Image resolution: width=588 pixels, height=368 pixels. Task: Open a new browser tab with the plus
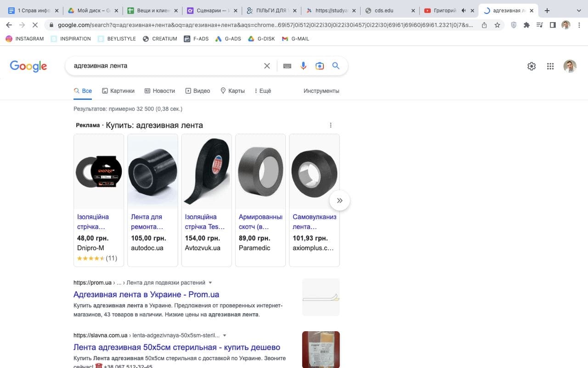click(x=547, y=11)
